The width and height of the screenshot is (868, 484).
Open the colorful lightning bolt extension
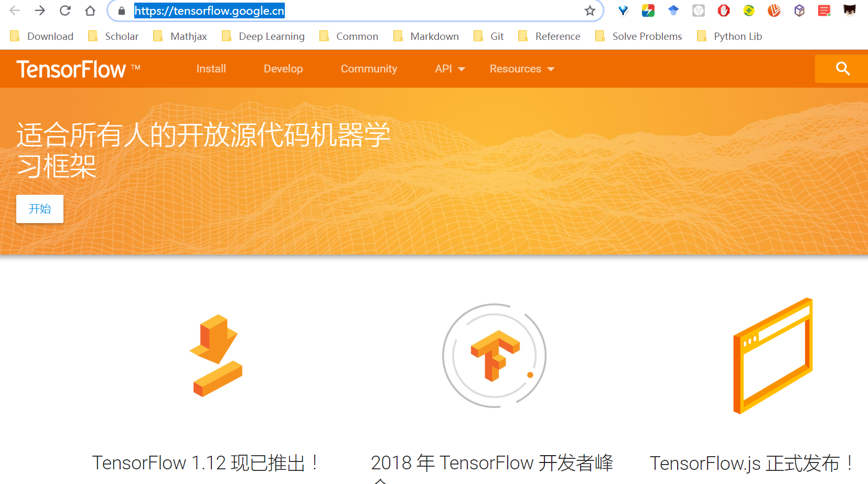(648, 10)
